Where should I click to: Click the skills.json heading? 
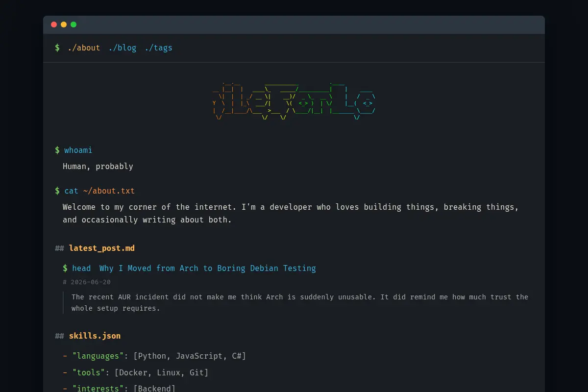tap(95, 336)
